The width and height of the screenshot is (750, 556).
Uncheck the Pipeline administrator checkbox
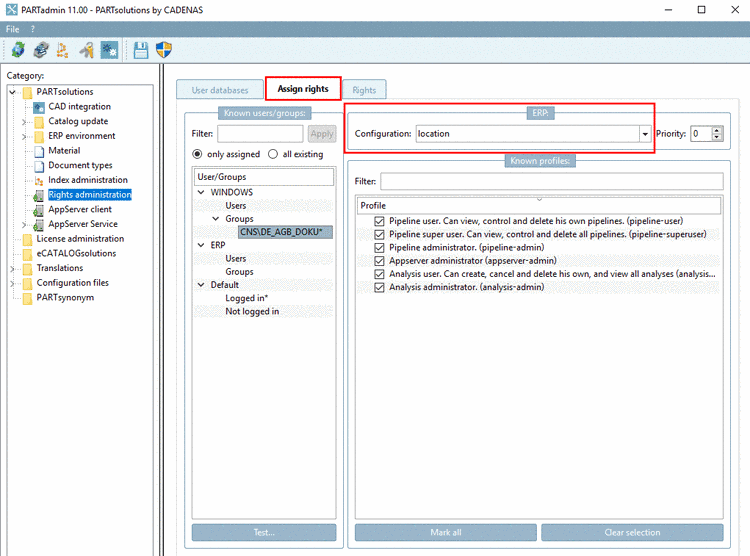click(379, 247)
